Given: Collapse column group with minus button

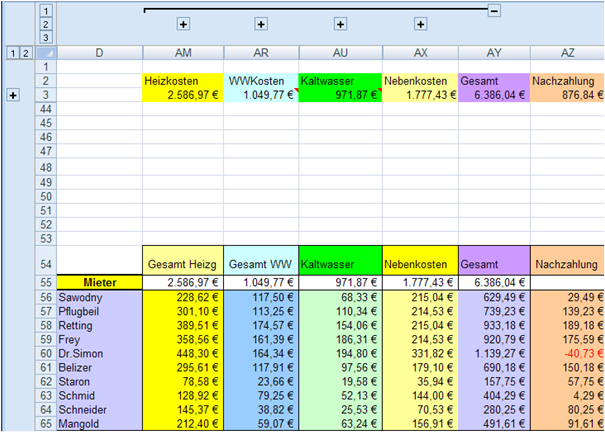Looking at the screenshot, I should [x=494, y=9].
